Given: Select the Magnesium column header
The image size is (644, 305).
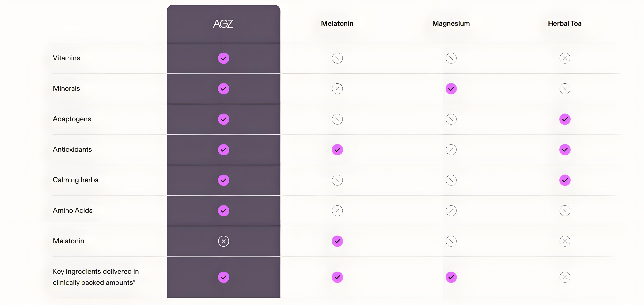Looking at the screenshot, I should [451, 24].
